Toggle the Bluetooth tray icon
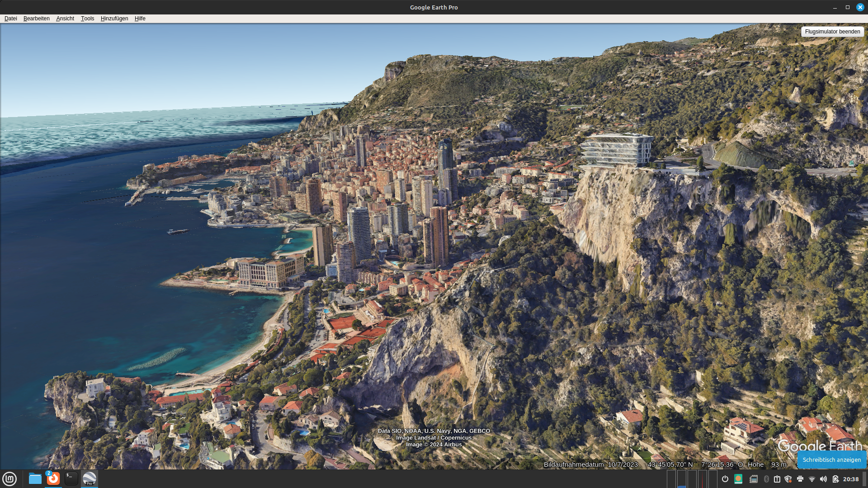Viewport: 868px width, 488px height. [x=766, y=479]
